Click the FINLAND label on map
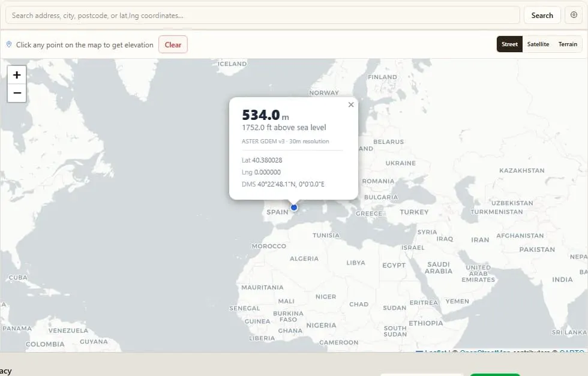588x376 pixels. [x=382, y=77]
